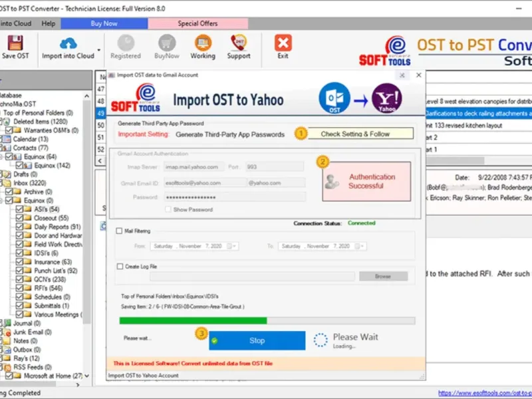Screen dimensions: 532x399
Task: Open the To date picker dropdown
Action: 362,246
